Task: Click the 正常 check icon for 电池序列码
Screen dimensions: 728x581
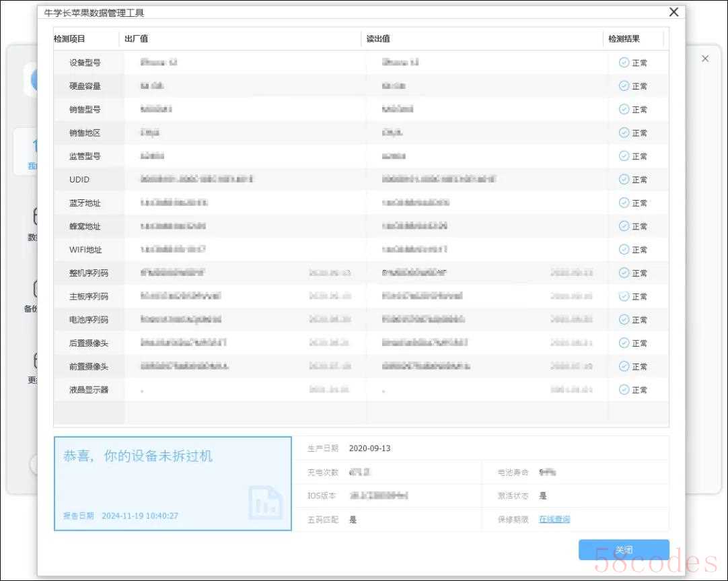Action: (x=624, y=320)
